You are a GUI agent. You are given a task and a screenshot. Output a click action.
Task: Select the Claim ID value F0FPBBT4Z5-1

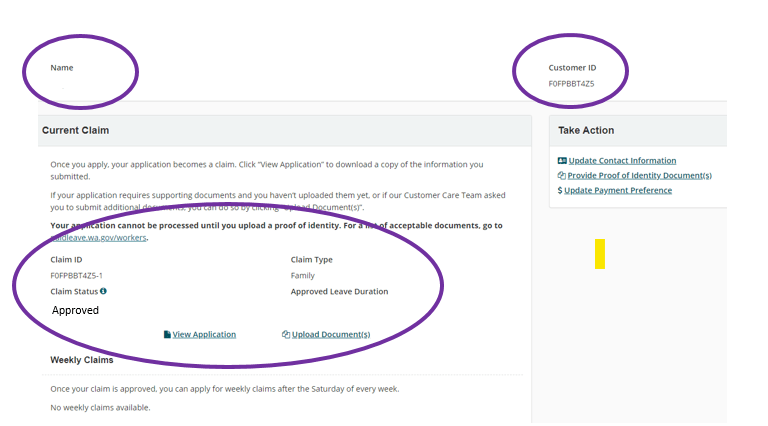[x=76, y=276]
